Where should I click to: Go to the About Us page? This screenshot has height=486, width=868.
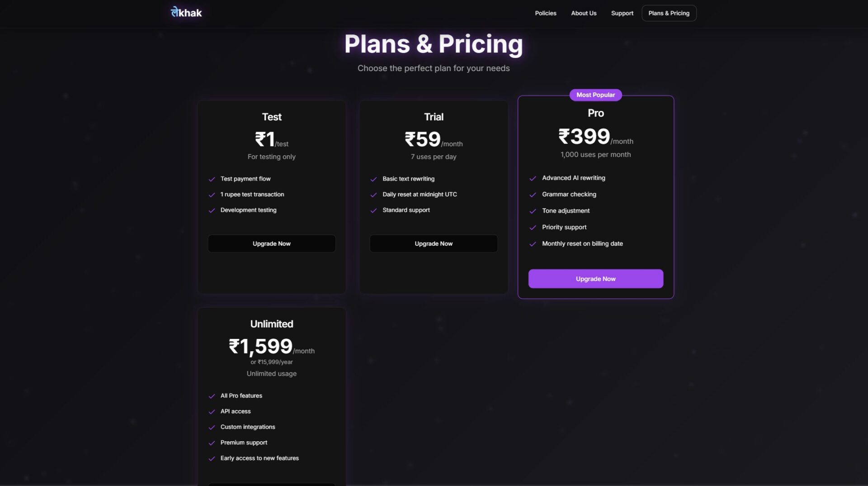(583, 13)
